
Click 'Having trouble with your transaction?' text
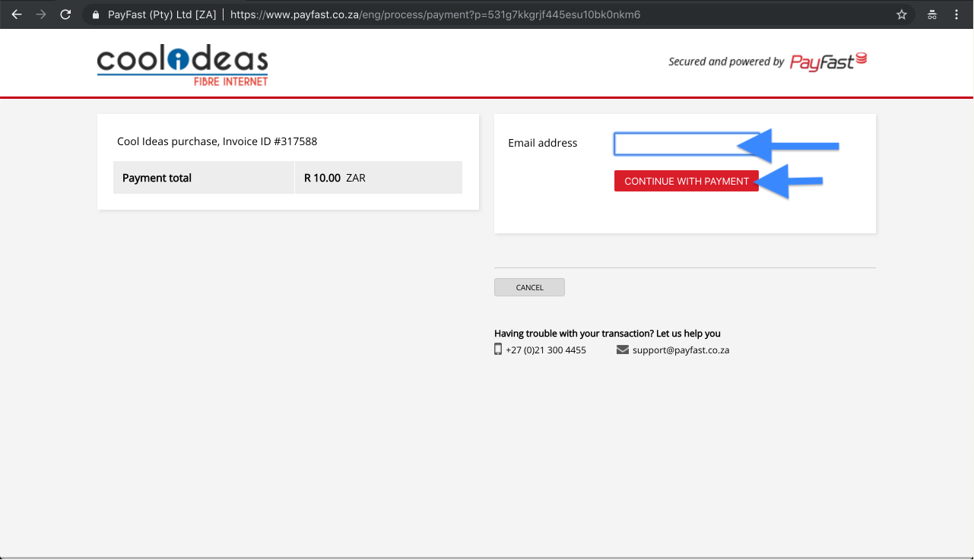[x=573, y=334]
